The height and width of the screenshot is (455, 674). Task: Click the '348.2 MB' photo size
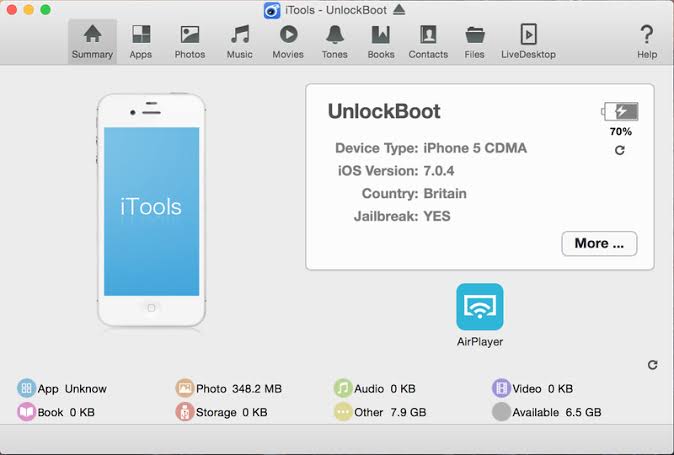(257, 389)
